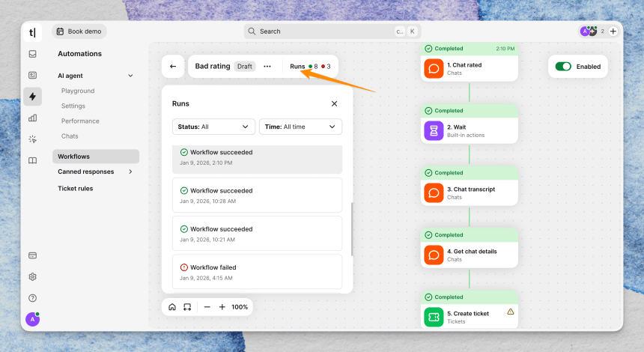Image resolution: width=644 pixels, height=352 pixels.
Task: Click the Draft status badge
Action: tap(245, 66)
